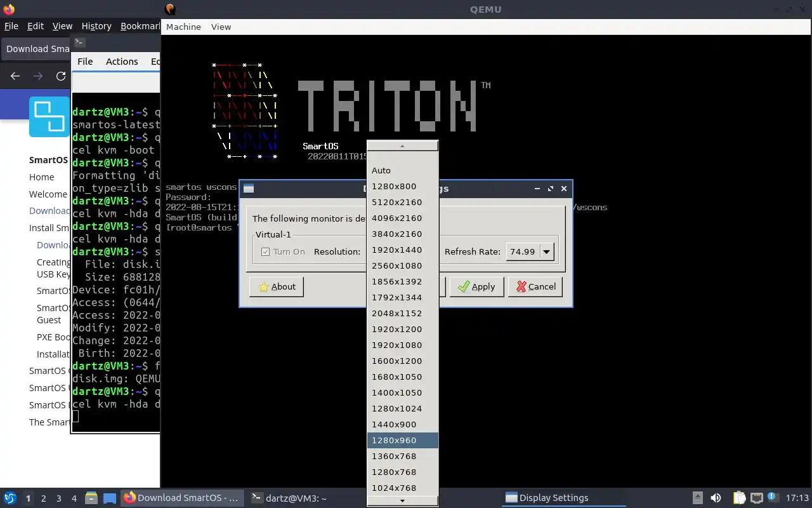Switch to workspace 2
This screenshot has height=508, width=812.
(x=44, y=498)
